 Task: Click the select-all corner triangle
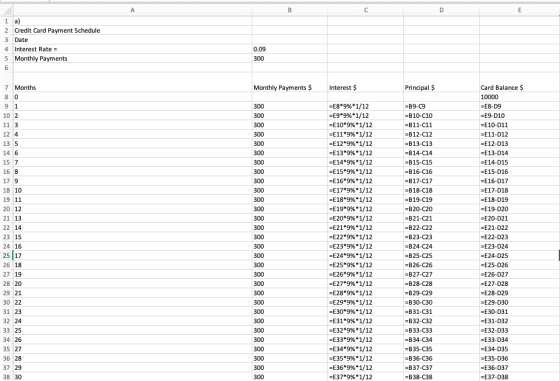[x=7, y=10]
